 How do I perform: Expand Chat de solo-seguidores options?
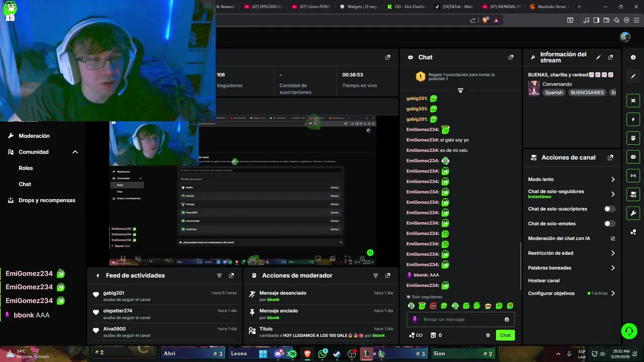[x=613, y=194]
